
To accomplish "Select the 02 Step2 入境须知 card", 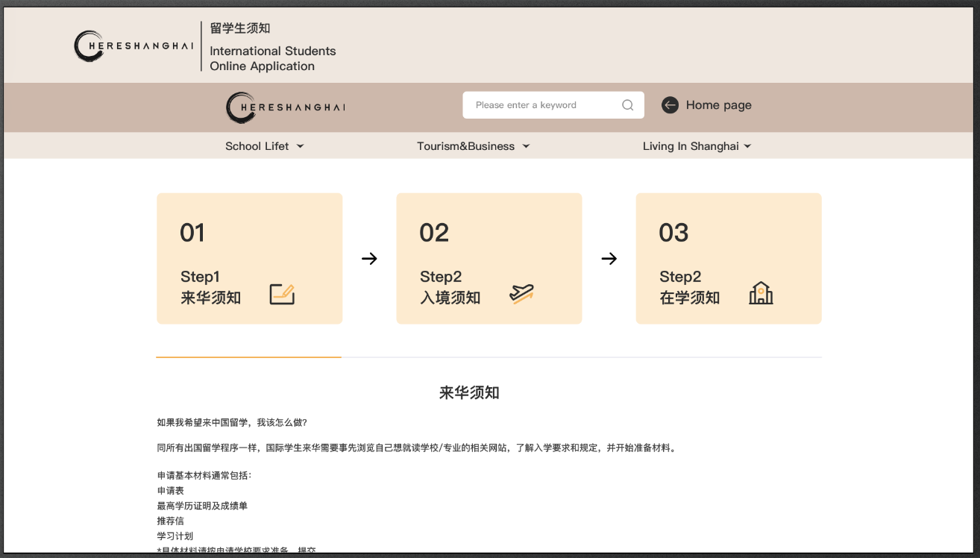I will point(489,258).
